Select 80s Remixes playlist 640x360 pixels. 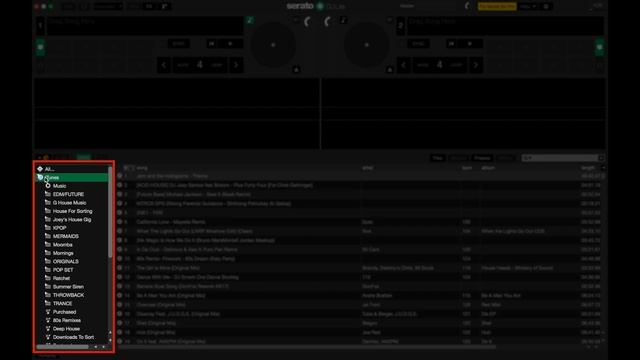click(67, 320)
